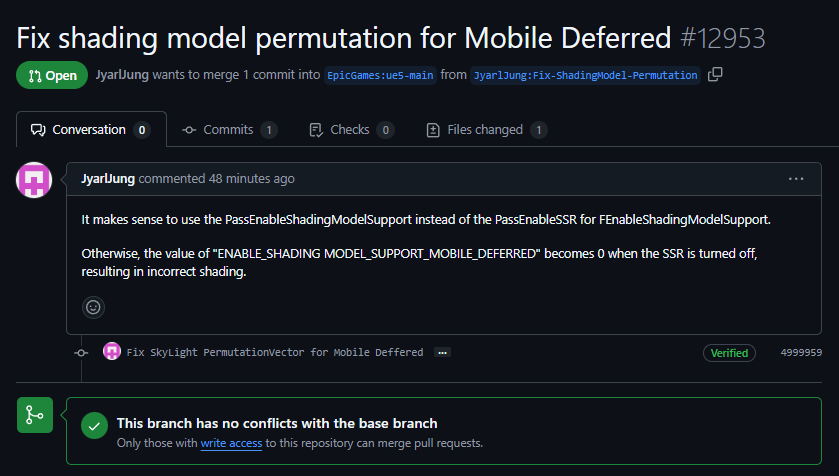Open the commit hash 4999959
The height and width of the screenshot is (476, 839).
click(x=801, y=352)
